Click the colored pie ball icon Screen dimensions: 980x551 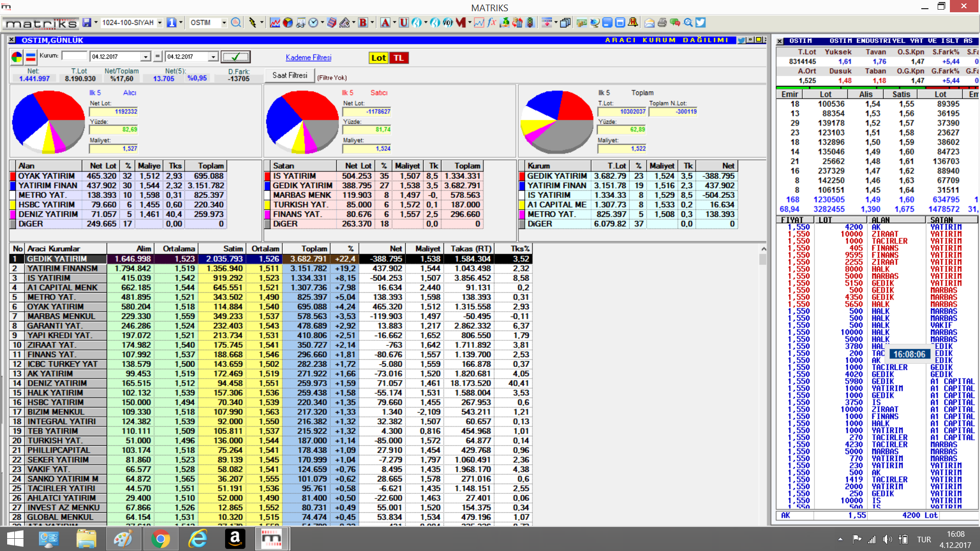288,22
